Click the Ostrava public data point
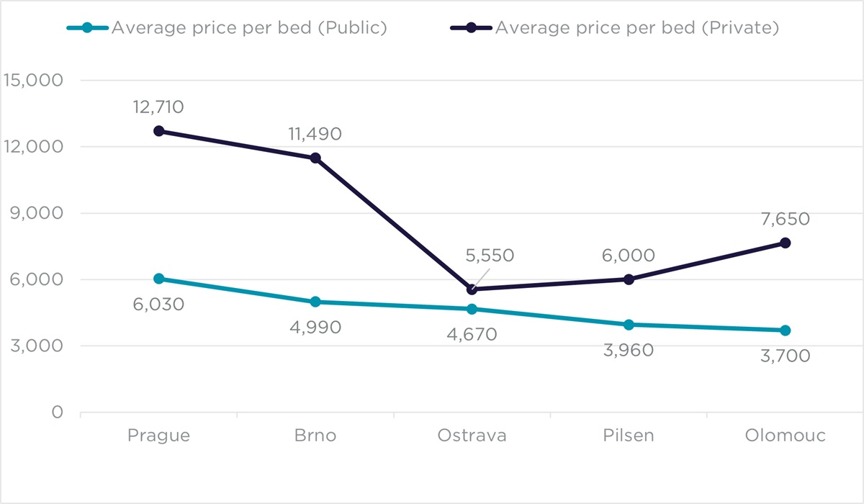 pyautogui.click(x=472, y=309)
